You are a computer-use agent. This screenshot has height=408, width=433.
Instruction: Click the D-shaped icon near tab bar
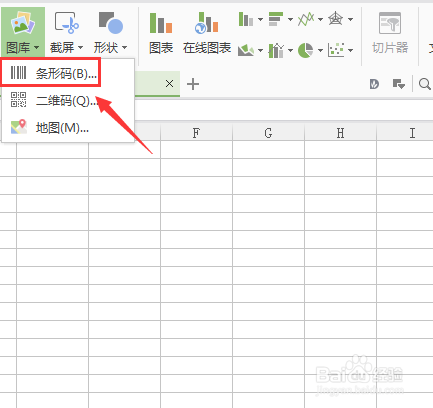coord(374,84)
